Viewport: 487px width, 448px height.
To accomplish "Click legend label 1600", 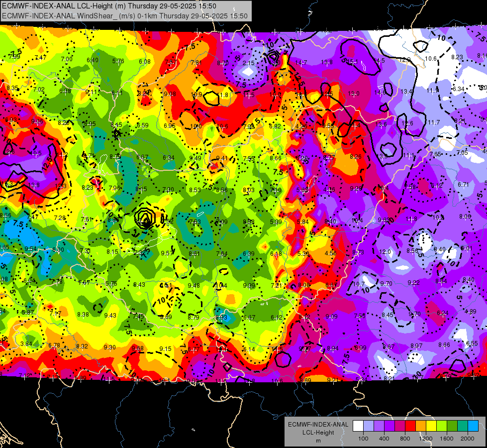I will point(446,439).
